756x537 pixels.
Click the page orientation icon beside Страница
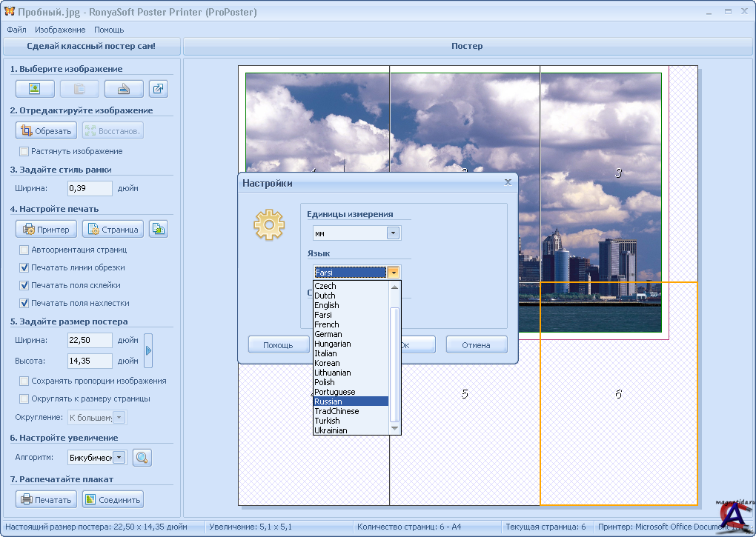[x=159, y=229]
